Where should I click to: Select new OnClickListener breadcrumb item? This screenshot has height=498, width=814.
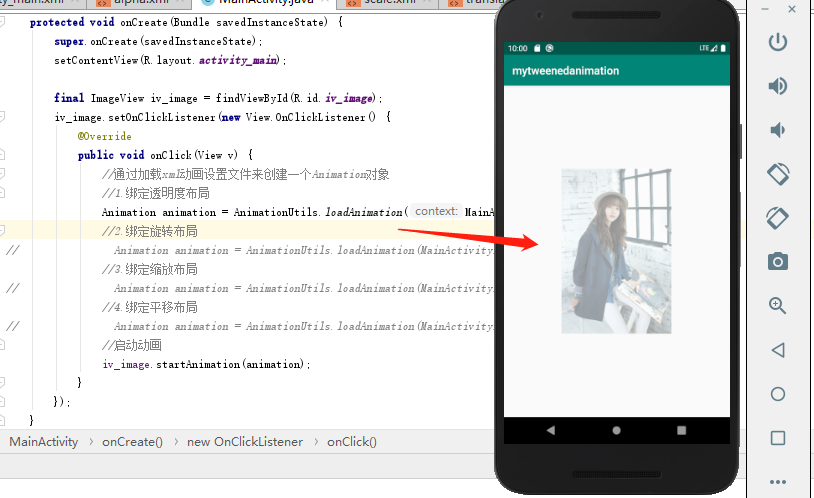[x=245, y=442]
